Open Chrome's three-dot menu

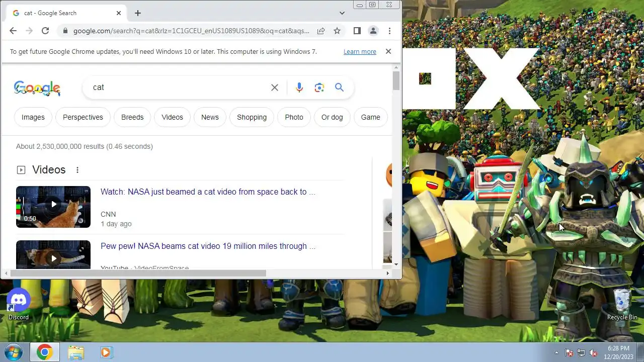pos(389,31)
